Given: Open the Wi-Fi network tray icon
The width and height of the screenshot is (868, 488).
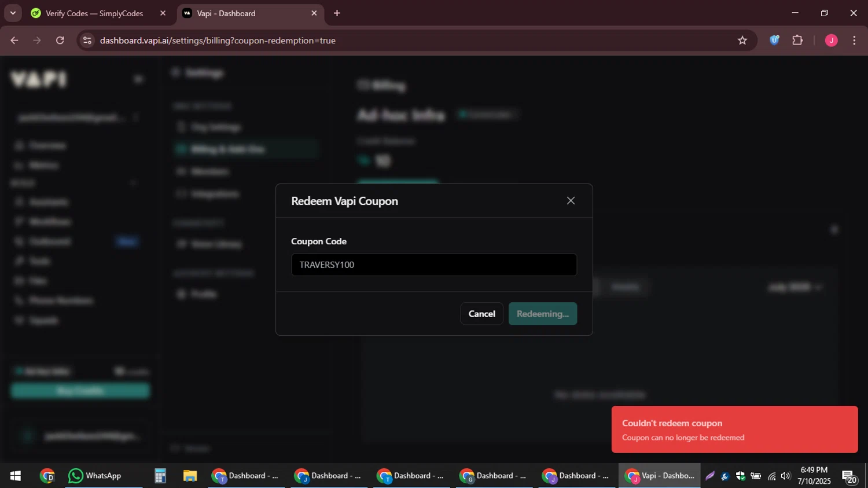Looking at the screenshot, I should tap(771, 476).
